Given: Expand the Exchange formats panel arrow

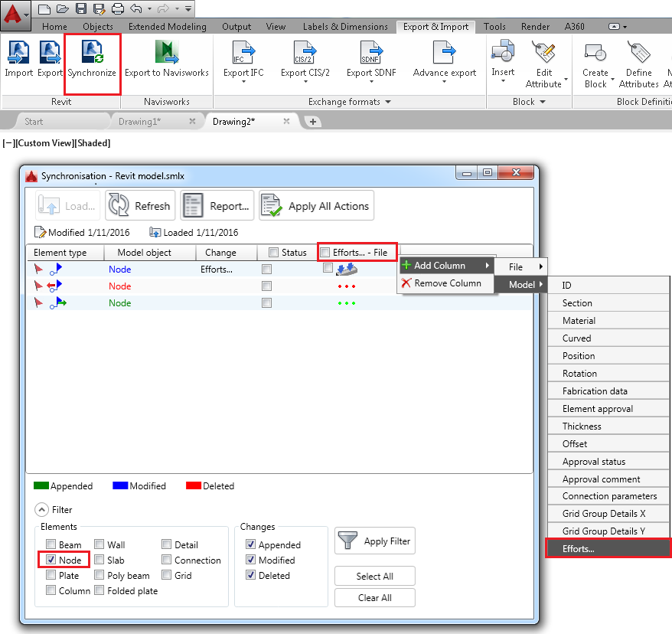Looking at the screenshot, I should (x=388, y=102).
